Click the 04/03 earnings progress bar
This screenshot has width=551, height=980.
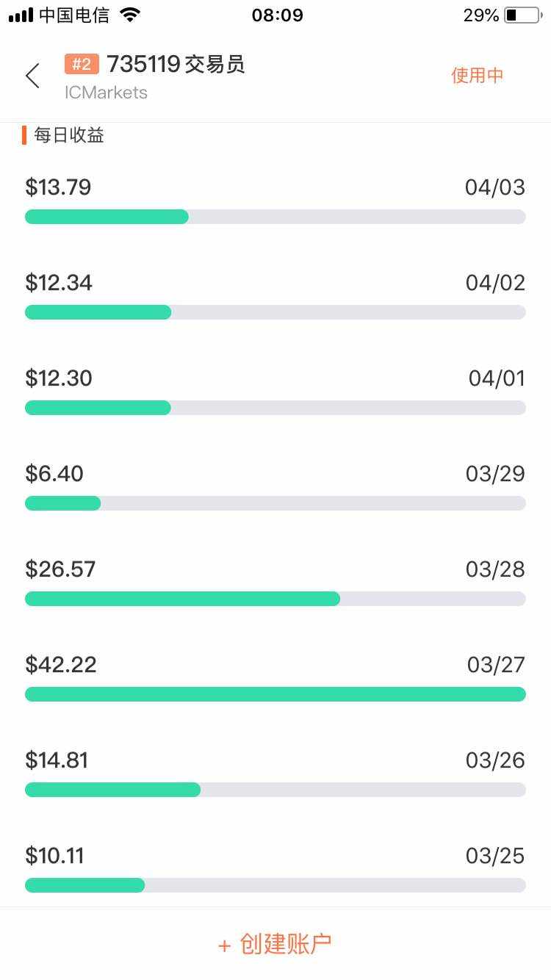click(275, 217)
